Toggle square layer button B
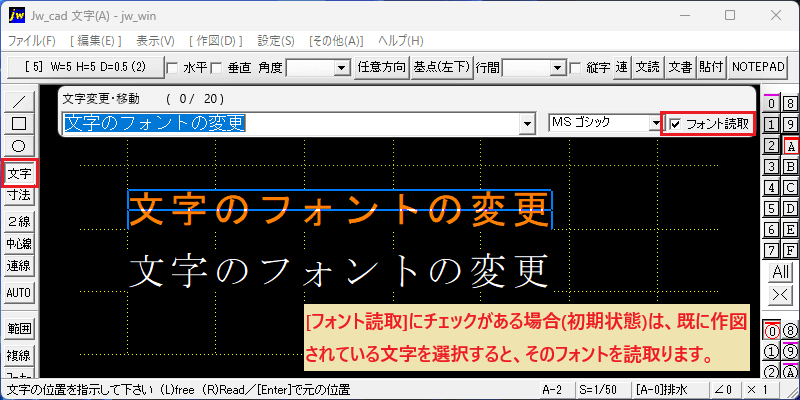 click(x=790, y=166)
